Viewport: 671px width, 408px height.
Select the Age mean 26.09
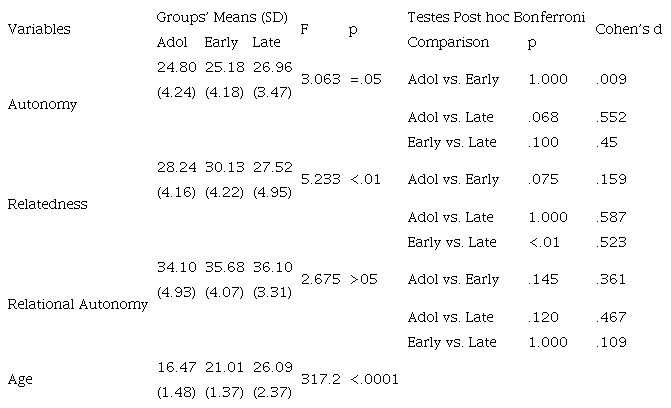tap(269, 367)
